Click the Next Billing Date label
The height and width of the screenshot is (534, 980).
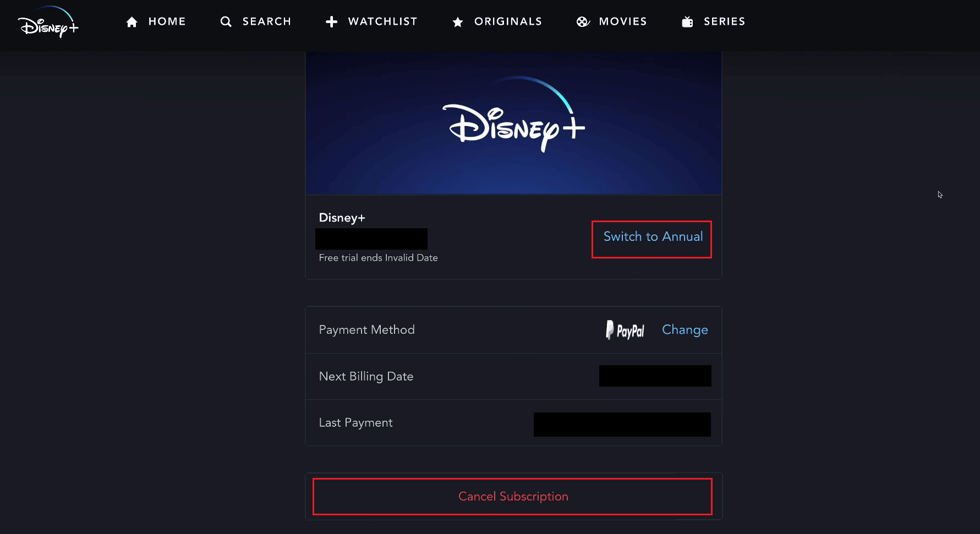(366, 376)
